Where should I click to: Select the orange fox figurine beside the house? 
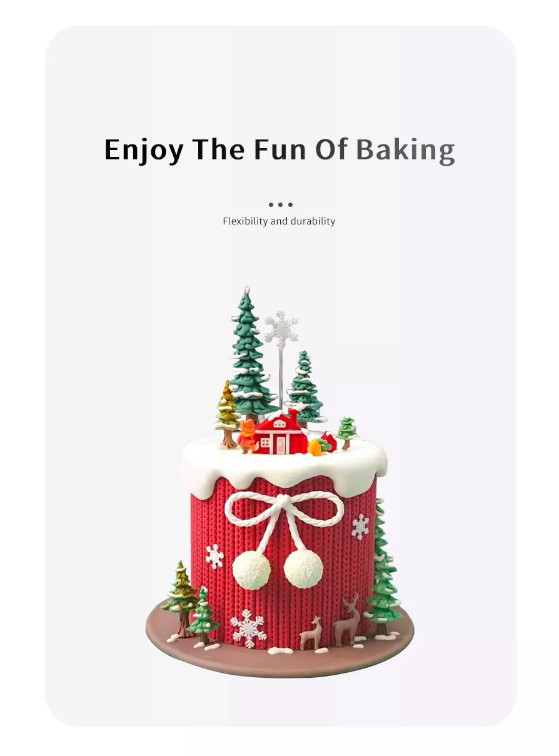click(247, 436)
